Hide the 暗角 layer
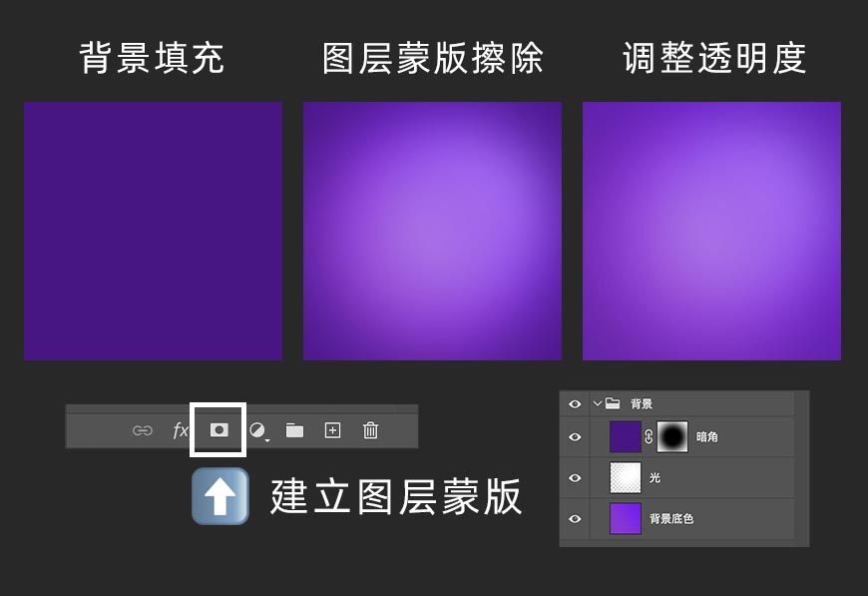The width and height of the screenshot is (868, 596). 574,436
